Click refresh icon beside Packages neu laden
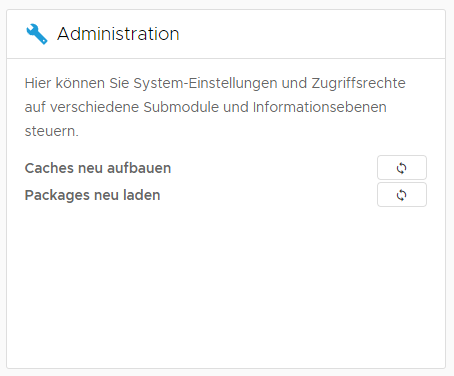 coord(402,195)
